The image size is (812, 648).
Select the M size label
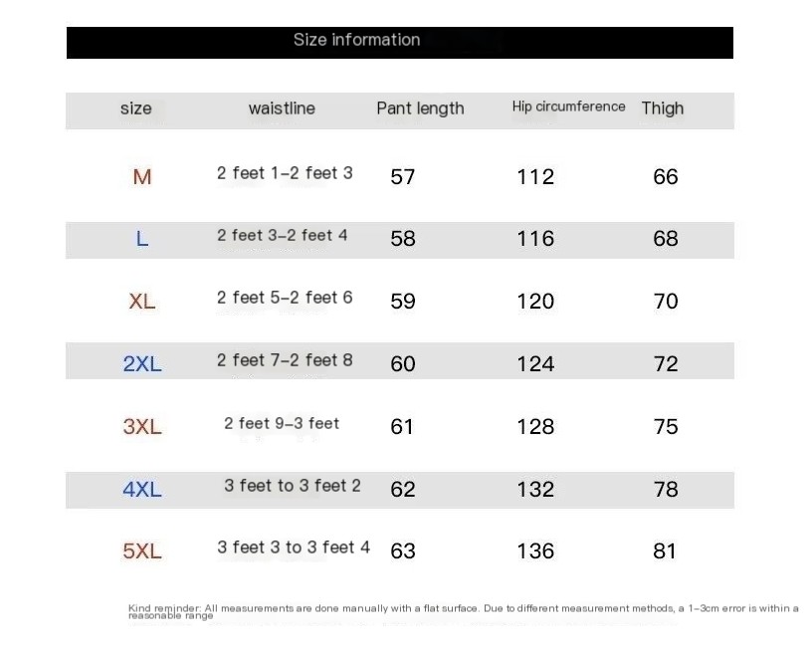click(142, 177)
